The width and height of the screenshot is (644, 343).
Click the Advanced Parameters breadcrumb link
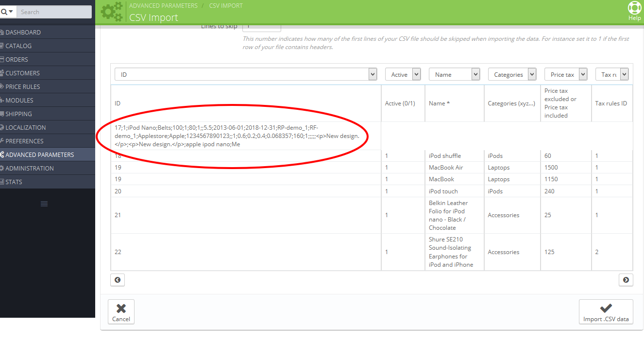[x=163, y=5]
